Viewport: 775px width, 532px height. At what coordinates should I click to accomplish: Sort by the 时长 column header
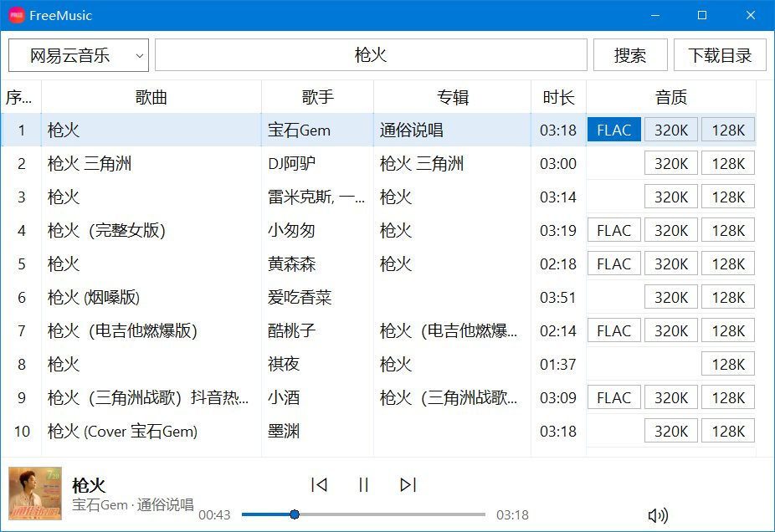(x=558, y=97)
